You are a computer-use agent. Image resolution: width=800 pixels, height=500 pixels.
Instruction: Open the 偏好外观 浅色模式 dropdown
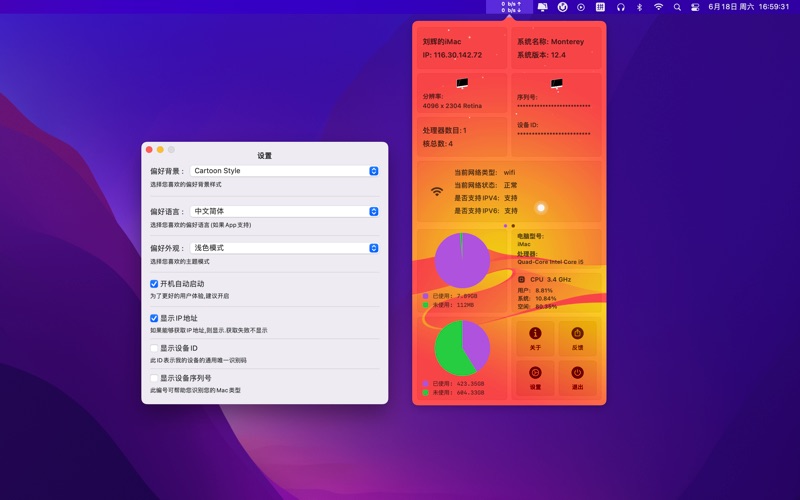coord(284,247)
